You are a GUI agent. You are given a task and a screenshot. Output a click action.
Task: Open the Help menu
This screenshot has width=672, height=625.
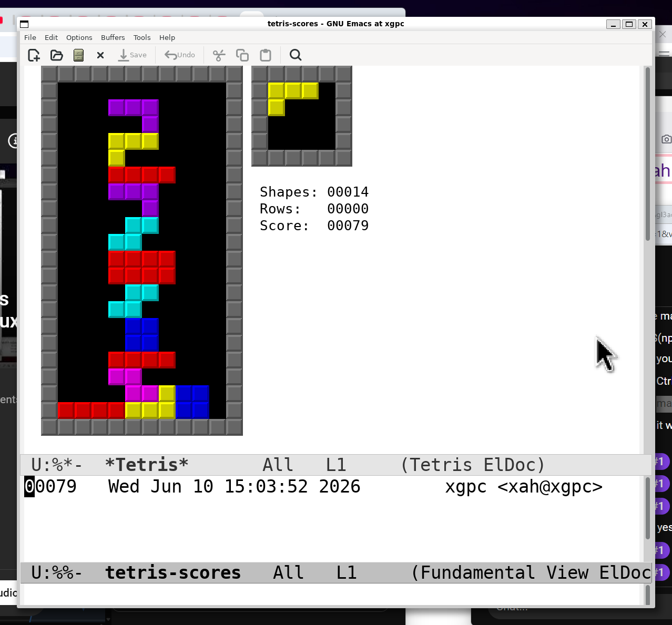pyautogui.click(x=167, y=37)
